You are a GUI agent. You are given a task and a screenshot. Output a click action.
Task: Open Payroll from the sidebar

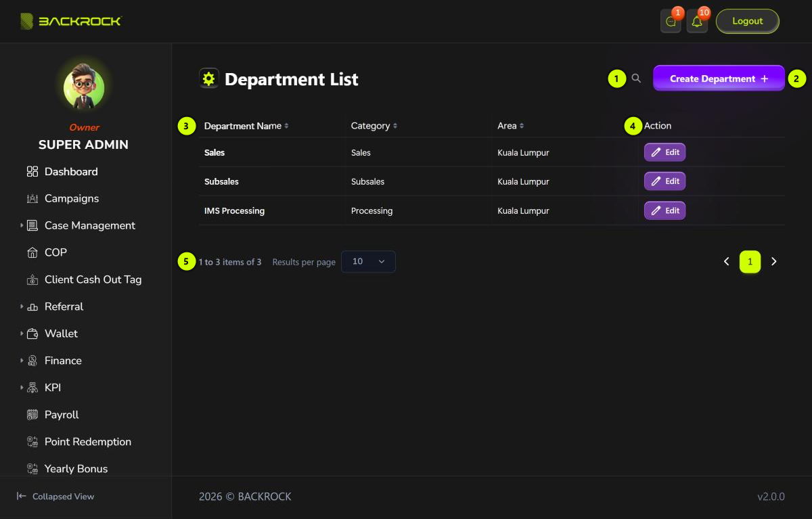coord(62,415)
